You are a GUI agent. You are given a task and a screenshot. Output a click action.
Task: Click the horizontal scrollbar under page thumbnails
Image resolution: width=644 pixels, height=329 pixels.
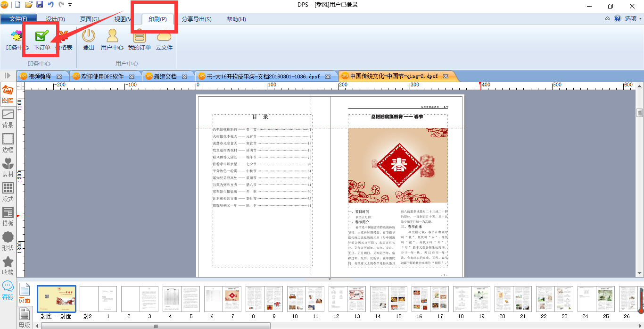[x=156, y=326]
